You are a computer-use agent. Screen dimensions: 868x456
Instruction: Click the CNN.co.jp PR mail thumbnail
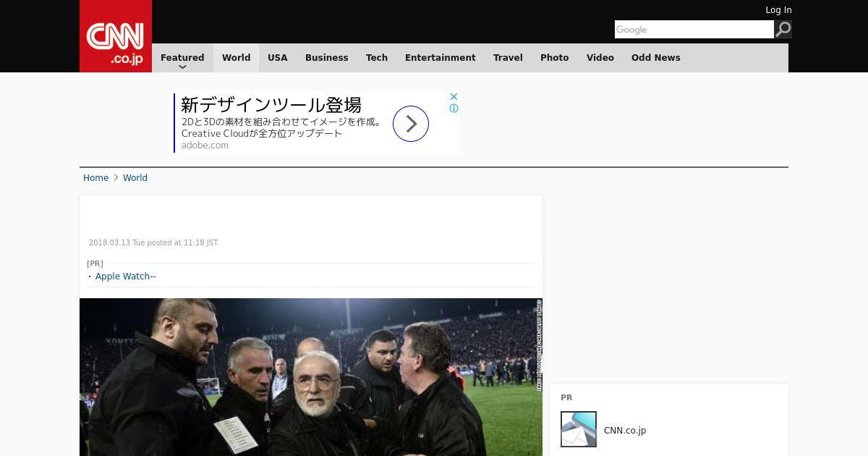579,429
